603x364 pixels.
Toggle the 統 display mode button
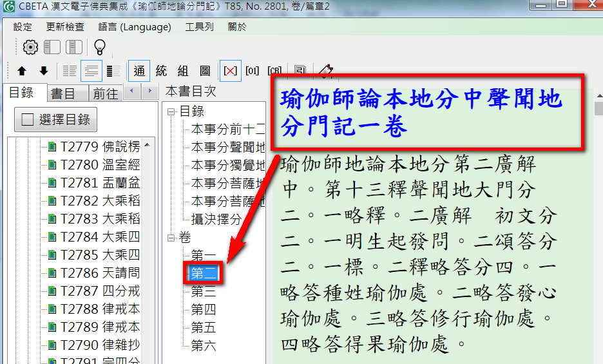(x=161, y=71)
